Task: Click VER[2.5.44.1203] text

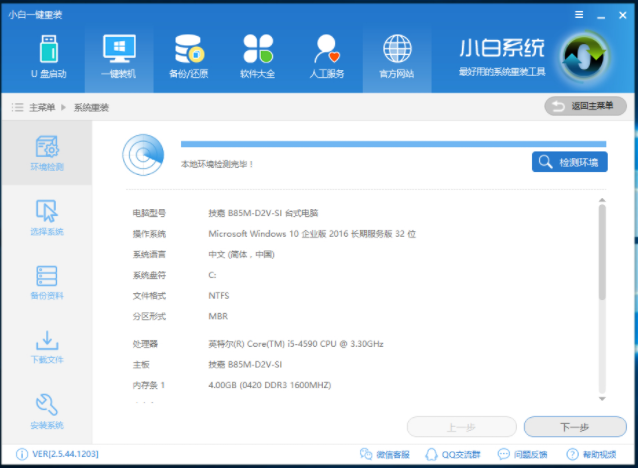Action: 66,454
